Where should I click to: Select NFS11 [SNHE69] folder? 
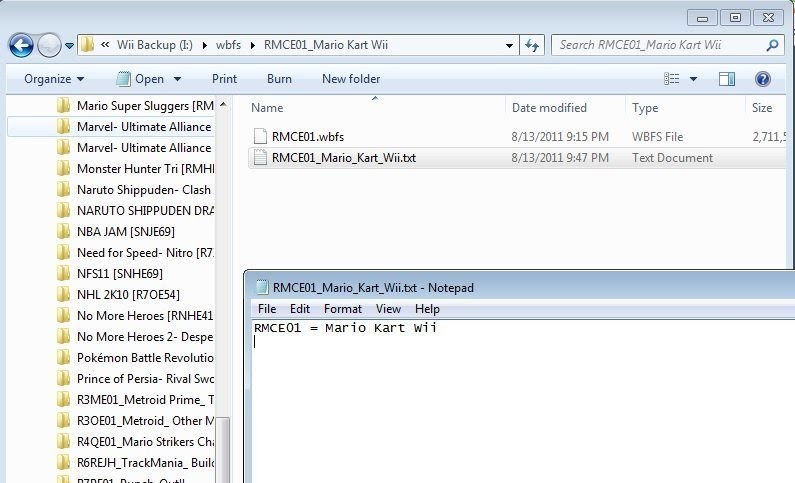point(120,274)
